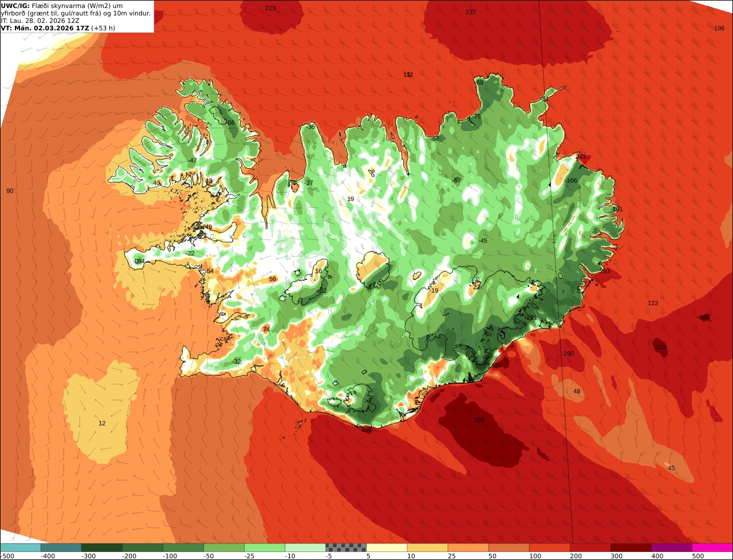Select the light orange 25 to 50 swatch
This screenshot has width=733, height=560.
pyautogui.click(x=468, y=547)
